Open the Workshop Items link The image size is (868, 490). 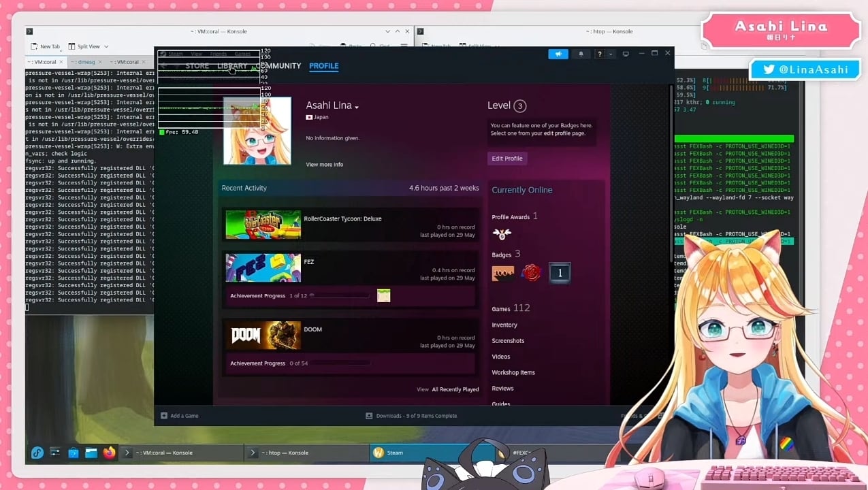(x=513, y=373)
